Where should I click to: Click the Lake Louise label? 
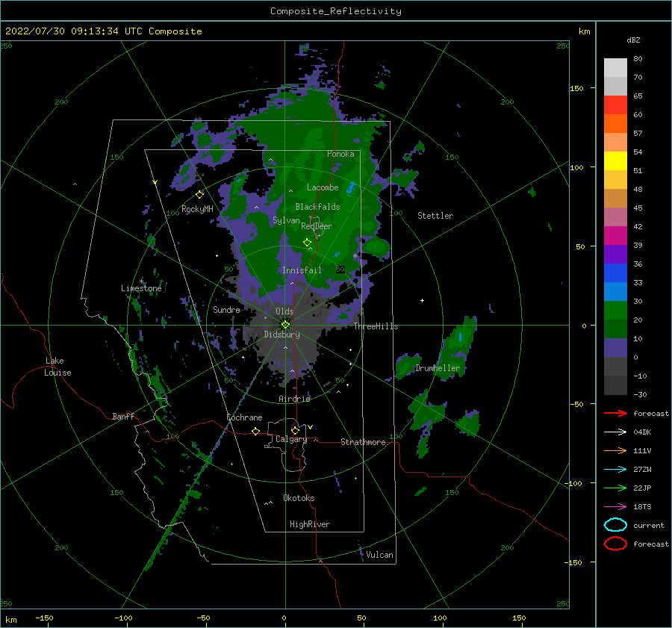(57, 367)
